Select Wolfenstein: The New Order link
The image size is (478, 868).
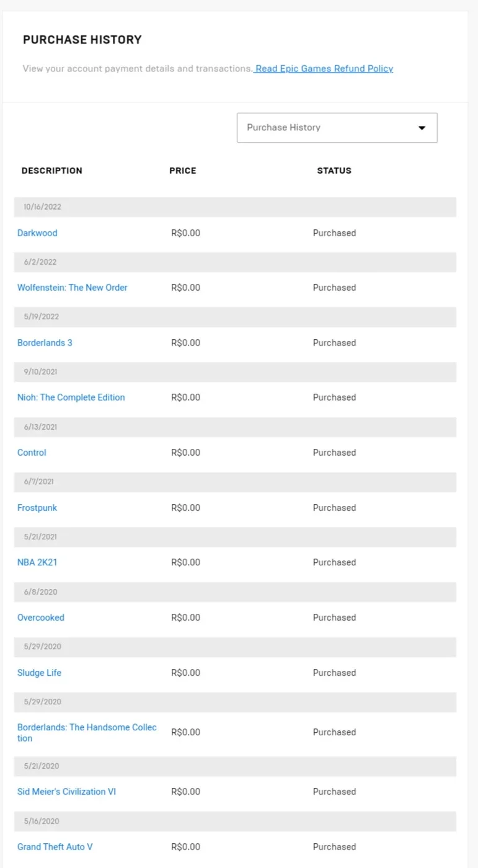pyautogui.click(x=73, y=288)
